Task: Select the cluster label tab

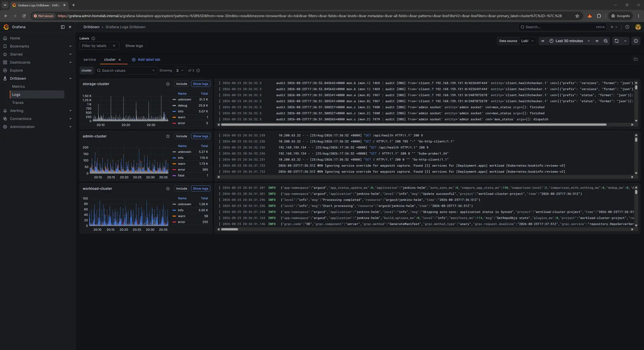Action: click(x=109, y=60)
